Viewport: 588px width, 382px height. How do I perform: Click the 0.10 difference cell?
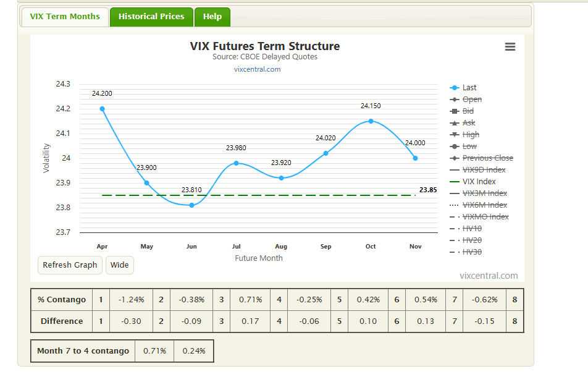(368, 321)
